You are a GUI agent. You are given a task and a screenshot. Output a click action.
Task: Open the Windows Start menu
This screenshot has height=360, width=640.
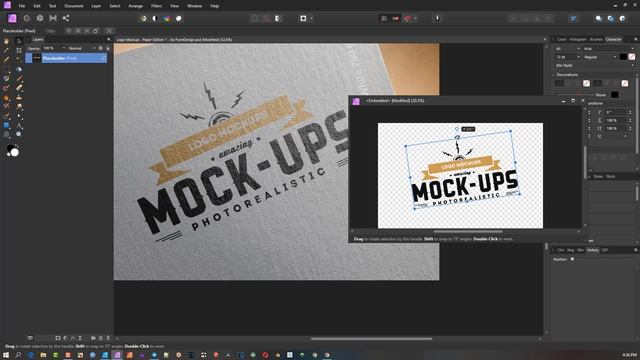point(6,355)
